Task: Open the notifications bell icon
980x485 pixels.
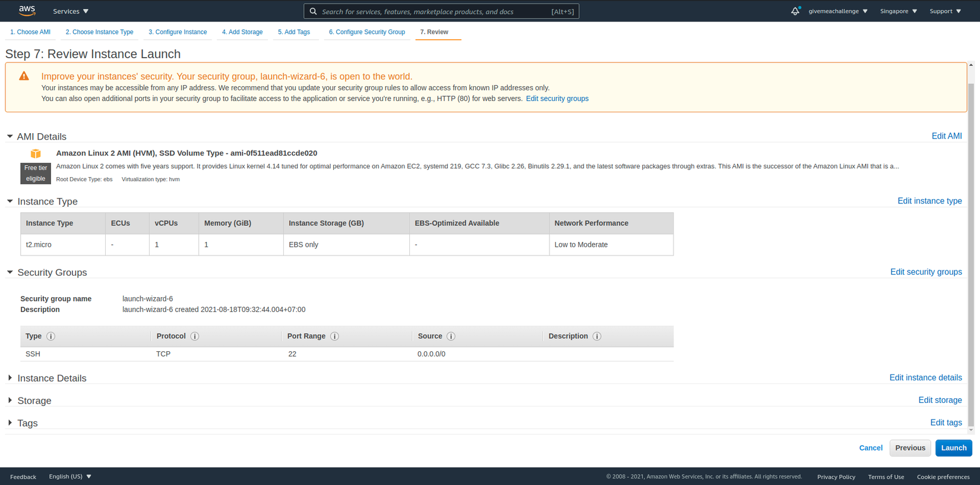Action: coord(795,11)
